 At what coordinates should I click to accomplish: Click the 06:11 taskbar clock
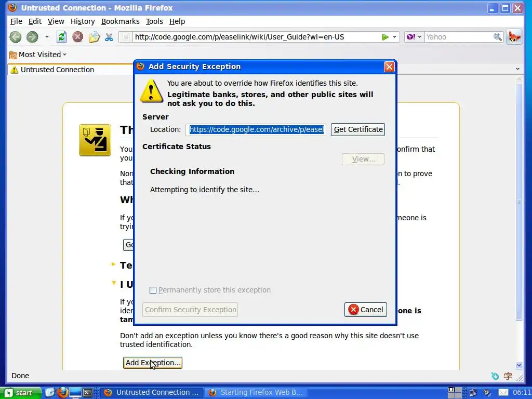point(522,393)
